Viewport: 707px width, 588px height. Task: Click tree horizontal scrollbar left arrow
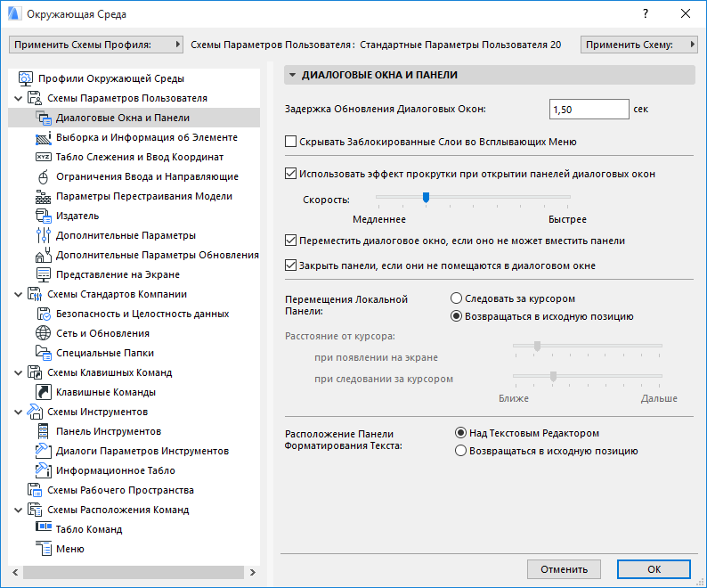pyautogui.click(x=15, y=572)
